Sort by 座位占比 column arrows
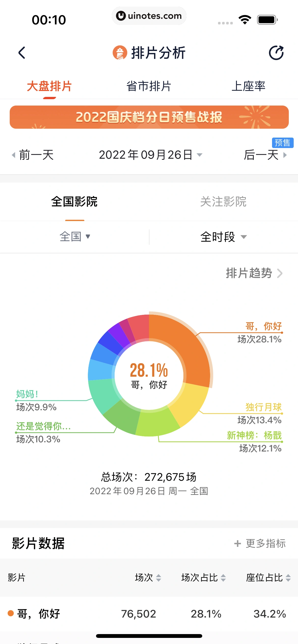Screen dimensions: 298x644 point(288,578)
